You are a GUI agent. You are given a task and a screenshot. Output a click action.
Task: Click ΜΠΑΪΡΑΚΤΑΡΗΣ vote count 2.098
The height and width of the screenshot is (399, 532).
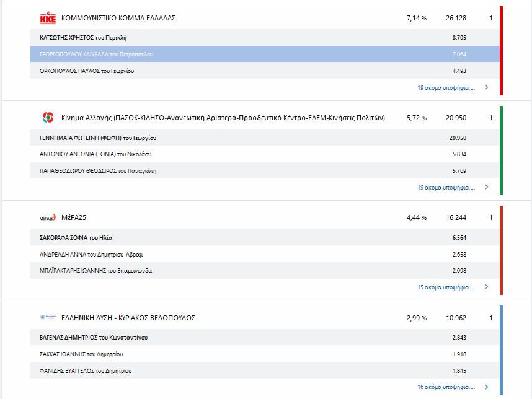tap(459, 271)
